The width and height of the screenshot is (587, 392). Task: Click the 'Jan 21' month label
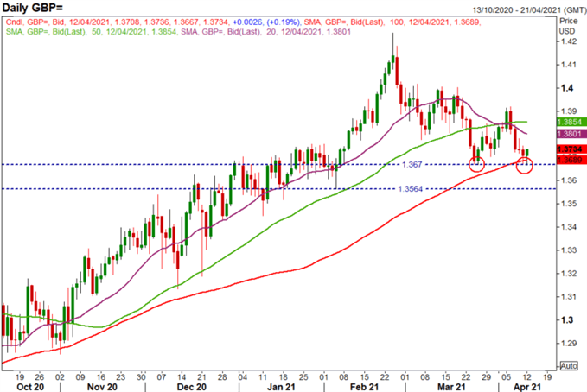(x=281, y=387)
